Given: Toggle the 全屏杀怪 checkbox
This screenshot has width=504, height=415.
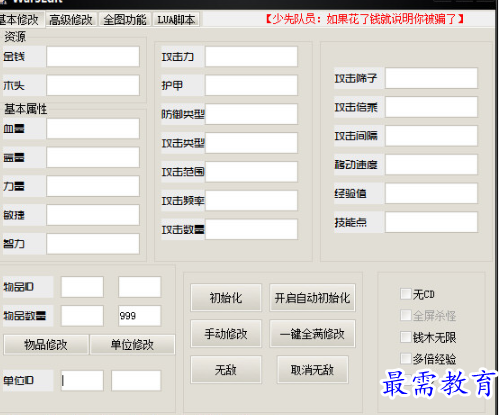Looking at the screenshot, I should coord(406,315).
